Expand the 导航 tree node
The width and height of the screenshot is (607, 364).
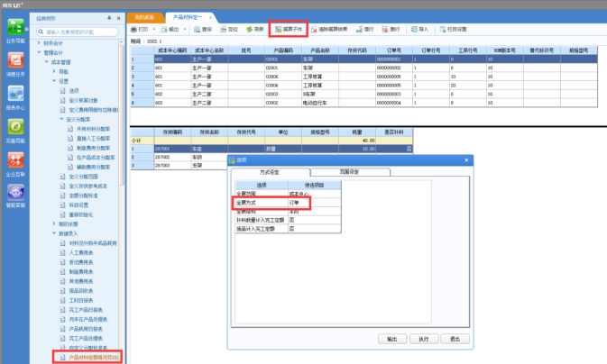54,71
